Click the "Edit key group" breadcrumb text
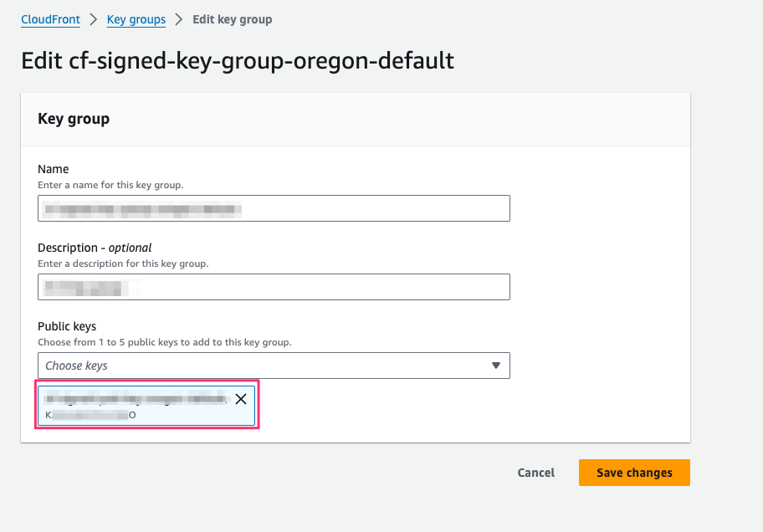The height and width of the screenshot is (532, 763). pyautogui.click(x=232, y=19)
